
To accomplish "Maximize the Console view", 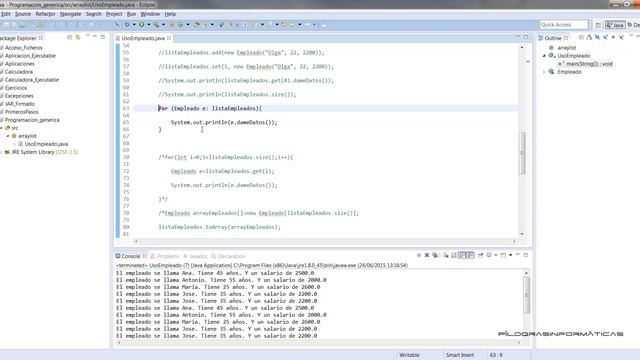I will coord(526,255).
